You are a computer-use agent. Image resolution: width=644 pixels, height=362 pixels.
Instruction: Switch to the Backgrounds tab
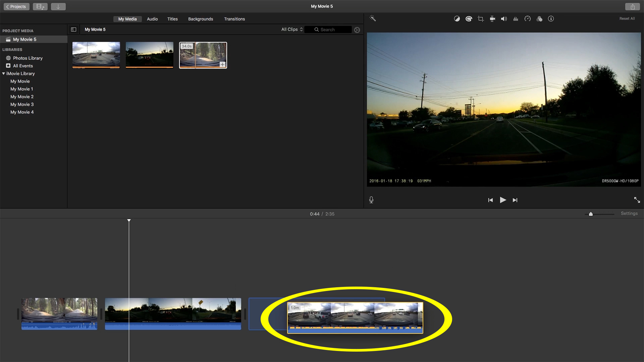201,19
